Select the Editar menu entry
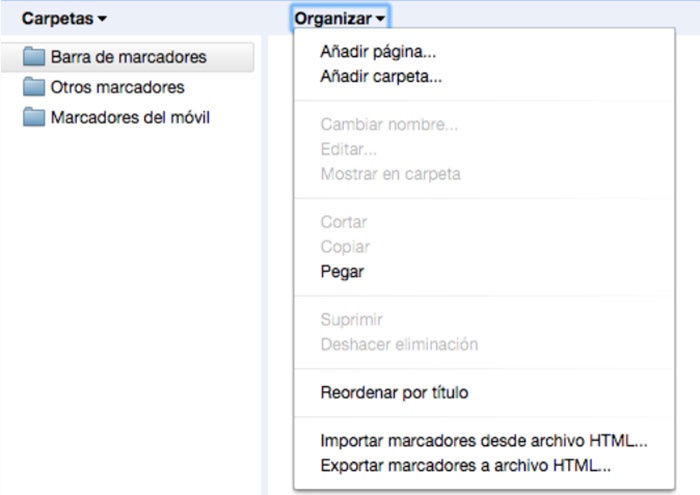 pos(348,149)
